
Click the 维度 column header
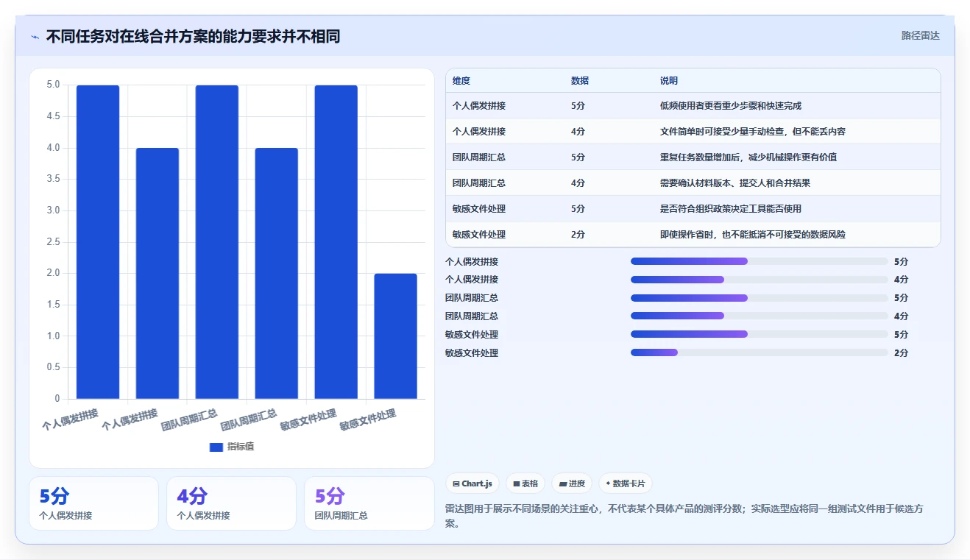461,81
